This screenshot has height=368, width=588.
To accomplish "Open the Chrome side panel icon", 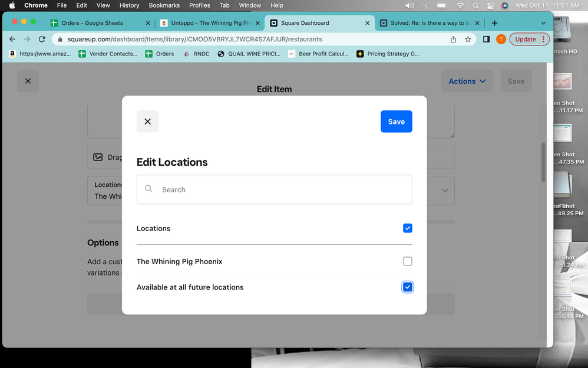I will pos(486,40).
